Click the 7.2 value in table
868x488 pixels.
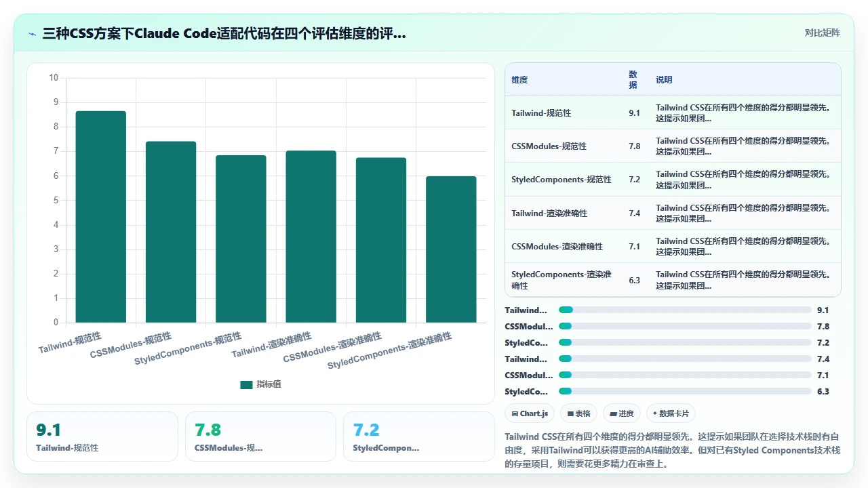[634, 180]
